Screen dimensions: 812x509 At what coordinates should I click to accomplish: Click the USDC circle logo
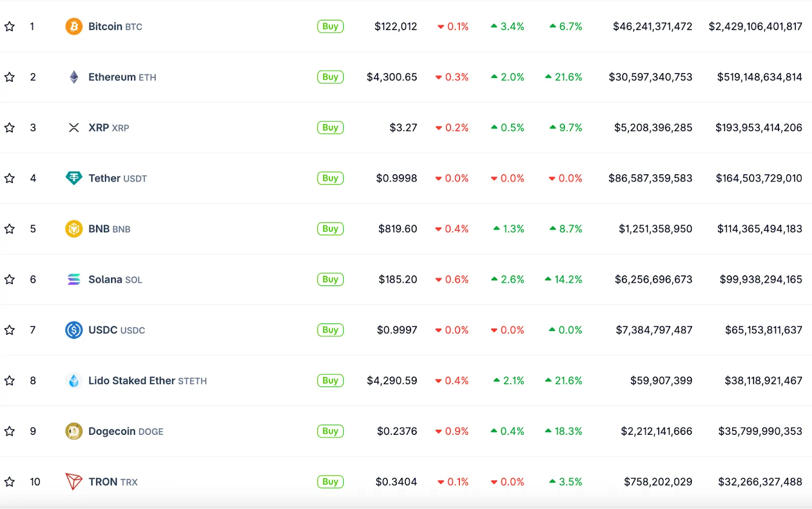coord(74,330)
